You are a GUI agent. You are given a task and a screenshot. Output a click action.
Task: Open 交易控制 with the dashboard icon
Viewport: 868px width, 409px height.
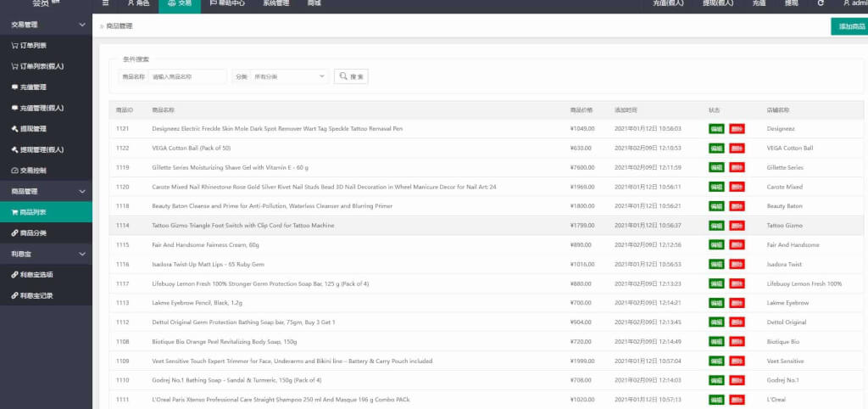click(29, 171)
